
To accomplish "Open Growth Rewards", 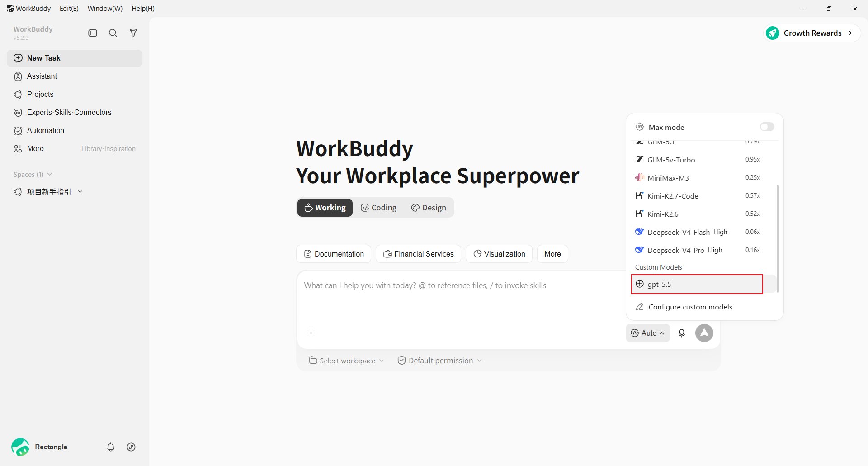I will [x=812, y=33].
